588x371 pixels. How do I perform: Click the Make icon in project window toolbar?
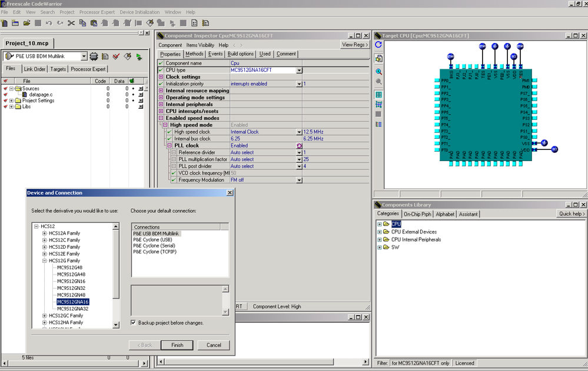pos(128,56)
